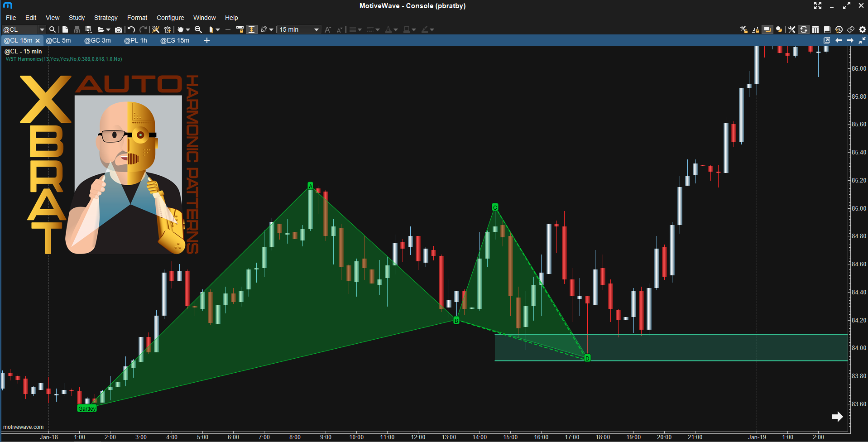
Task: Open the components wrench and screwdriver icon
Action: (x=791, y=29)
